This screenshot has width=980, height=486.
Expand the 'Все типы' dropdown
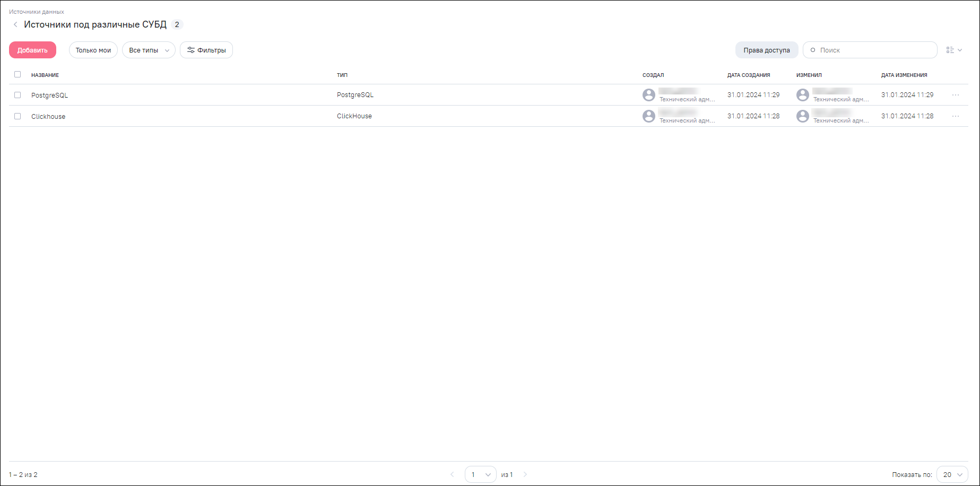[x=149, y=50]
